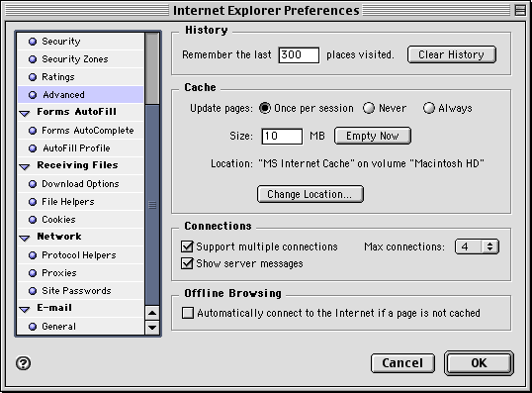532x393 pixels.
Task: Click the sidebar scroll up arrow
Action: [152, 313]
